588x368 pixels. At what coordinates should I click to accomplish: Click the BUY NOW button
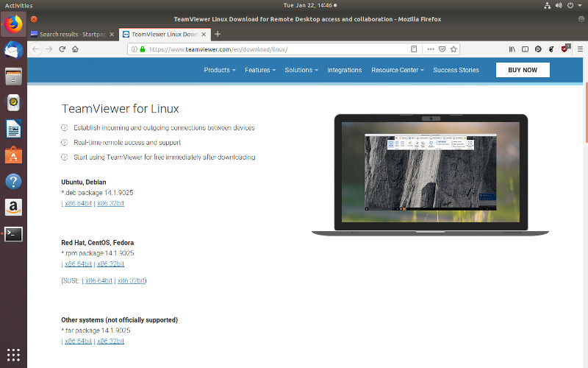tap(523, 70)
